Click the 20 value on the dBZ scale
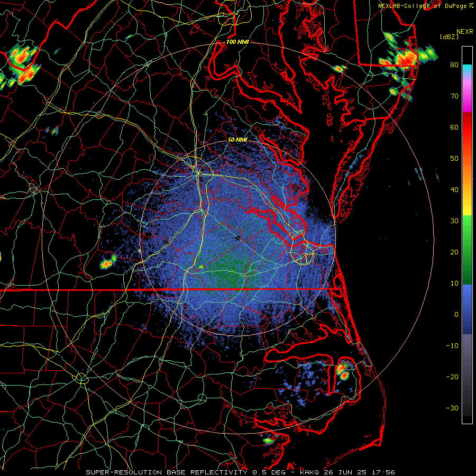The height and width of the screenshot is (476, 476). click(x=454, y=252)
